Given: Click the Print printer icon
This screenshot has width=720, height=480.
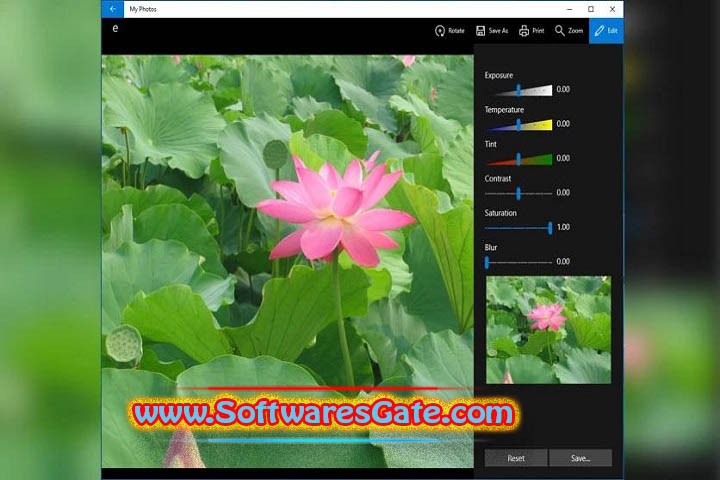Looking at the screenshot, I should (524, 31).
